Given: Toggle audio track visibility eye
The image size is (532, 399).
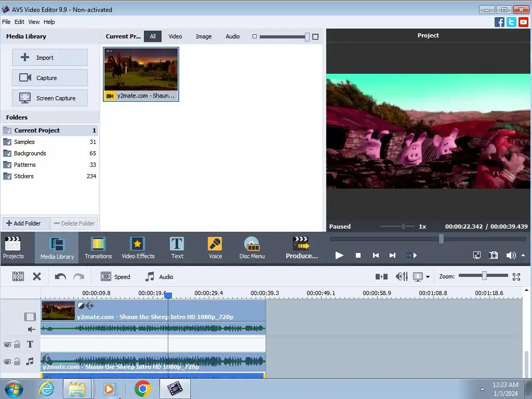Looking at the screenshot, I should click(7, 362).
